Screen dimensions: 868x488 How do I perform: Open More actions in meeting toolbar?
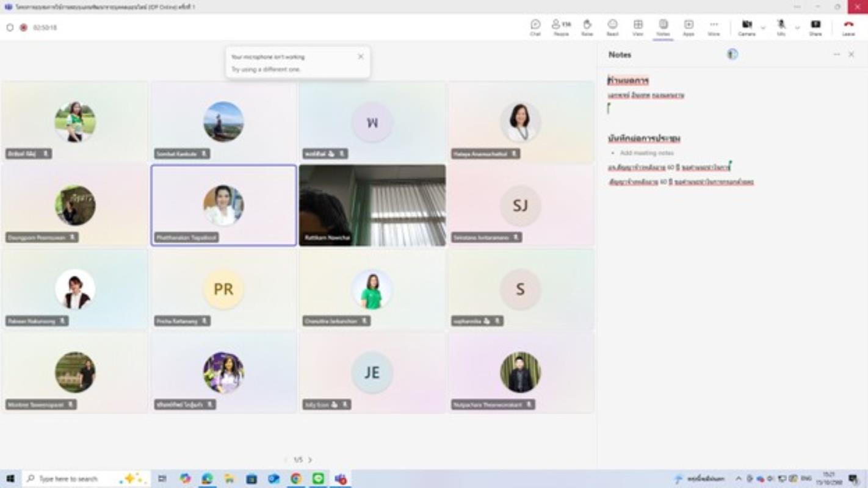(x=714, y=27)
